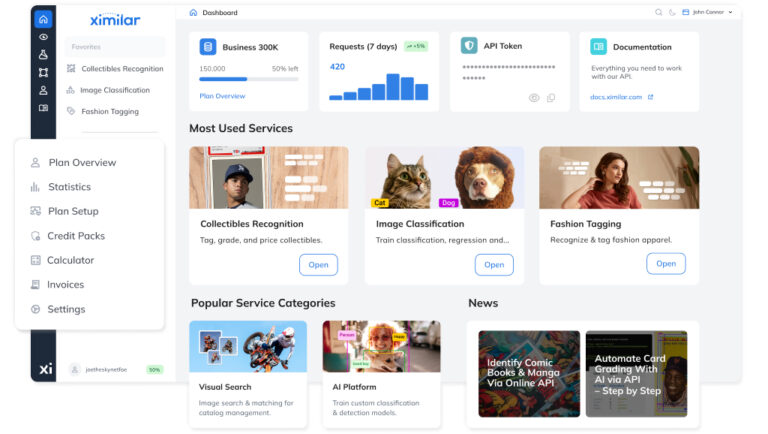Reveal the API token using eye icon
The width and height of the screenshot is (768, 434).
[x=534, y=98]
